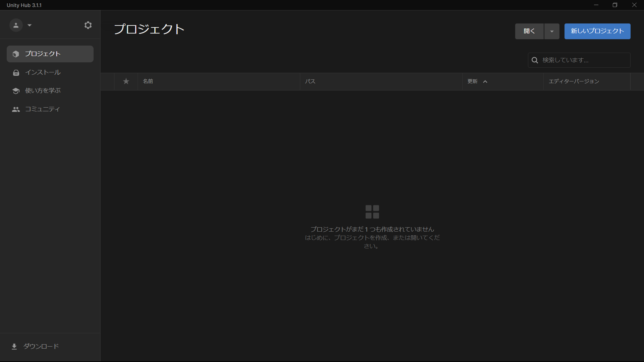
Task: Switch to コミュニティ section
Action: (x=42, y=109)
